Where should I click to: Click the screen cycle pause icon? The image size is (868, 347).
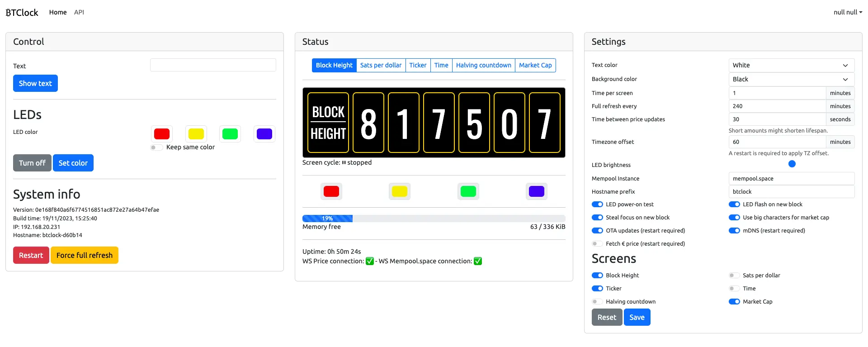click(x=344, y=162)
